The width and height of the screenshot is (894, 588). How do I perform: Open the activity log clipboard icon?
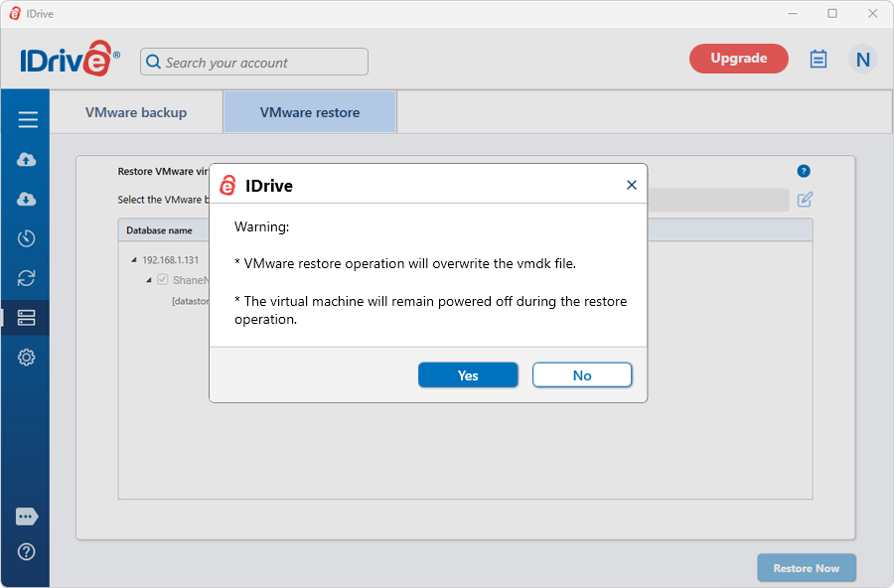click(x=819, y=59)
